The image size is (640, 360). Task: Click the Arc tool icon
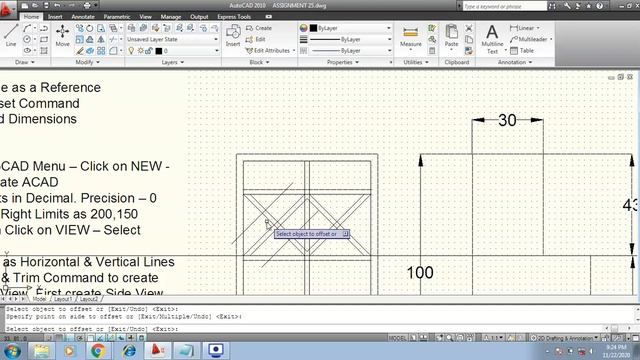[27, 28]
